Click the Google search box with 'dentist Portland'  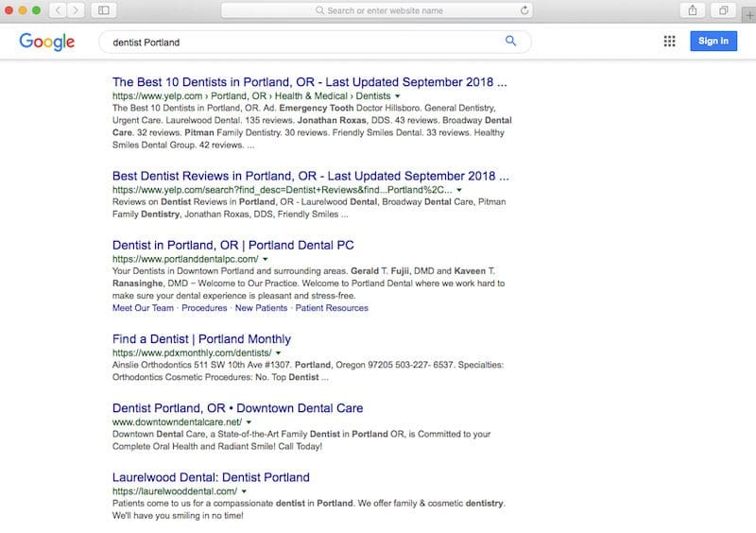click(x=302, y=43)
